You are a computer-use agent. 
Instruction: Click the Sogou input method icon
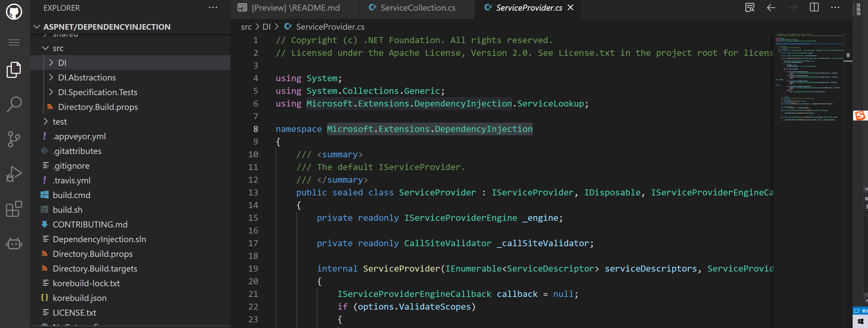[x=860, y=116]
